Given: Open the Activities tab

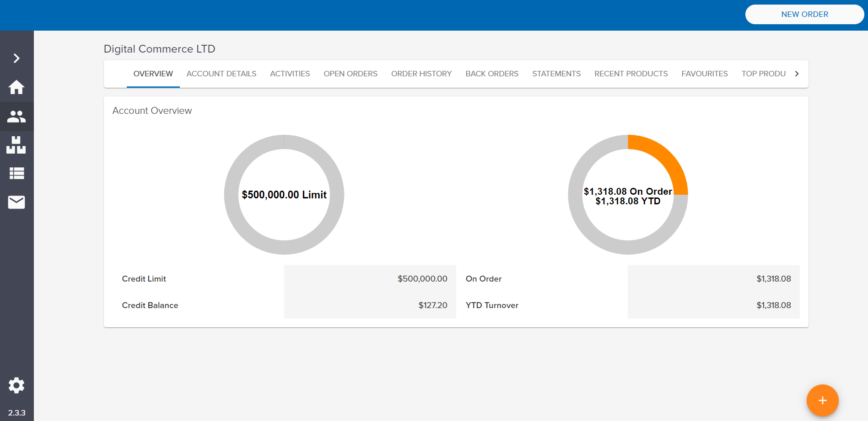Looking at the screenshot, I should [290, 74].
